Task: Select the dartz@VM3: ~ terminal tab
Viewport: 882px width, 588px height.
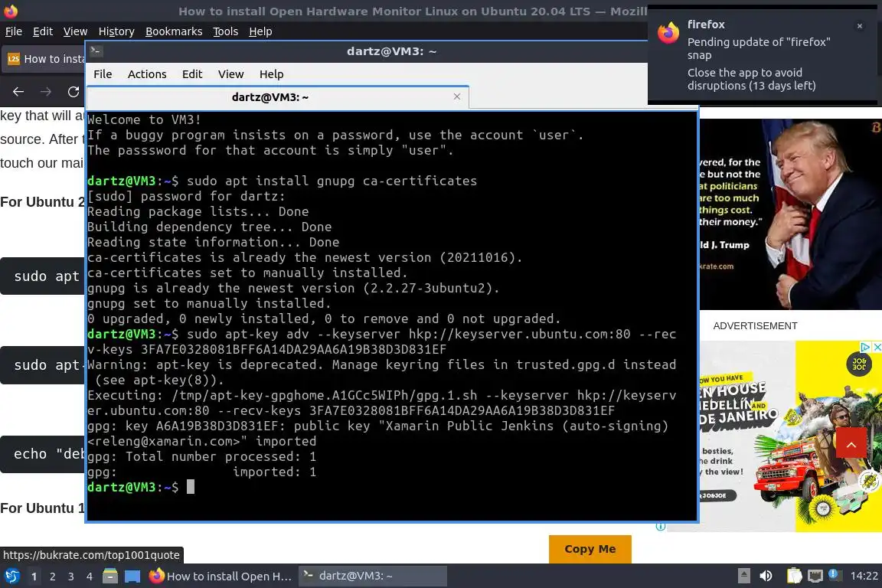Action: [x=270, y=97]
